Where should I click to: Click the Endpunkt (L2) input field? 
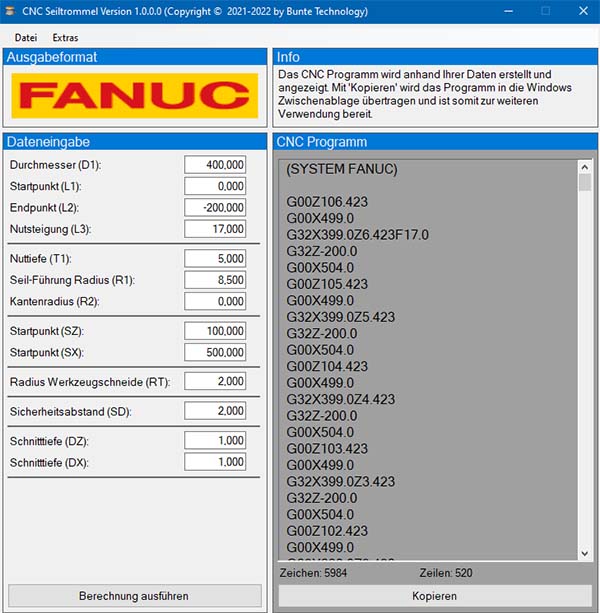215,207
